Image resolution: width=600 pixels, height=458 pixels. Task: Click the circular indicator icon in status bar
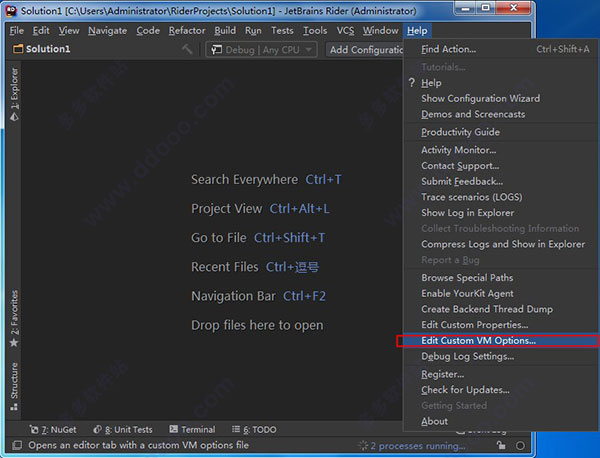[520, 446]
